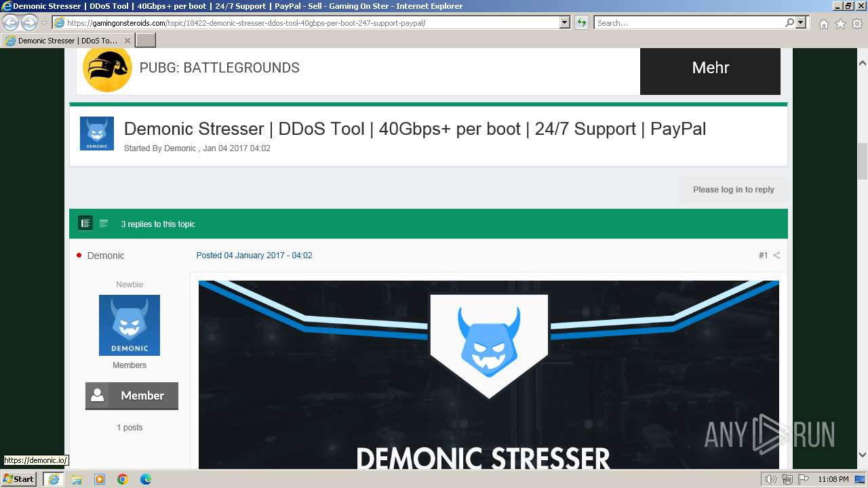The image size is (868, 488).
Task: Open the Demonic author link under the title
Action: coord(180,148)
